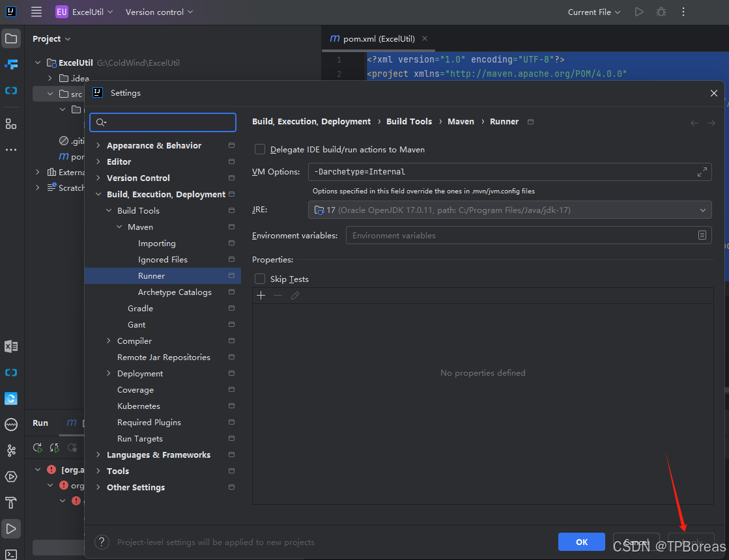The image size is (729, 560).
Task: Open the Version control dropdown
Action: point(159,12)
